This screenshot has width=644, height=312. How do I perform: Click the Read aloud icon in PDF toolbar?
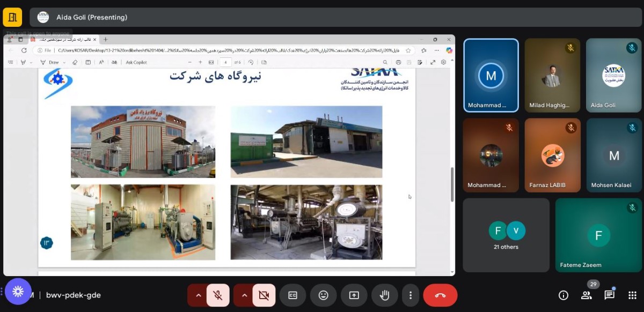point(101,62)
